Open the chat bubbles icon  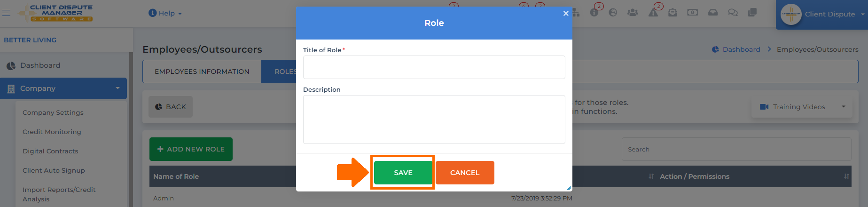(x=733, y=13)
